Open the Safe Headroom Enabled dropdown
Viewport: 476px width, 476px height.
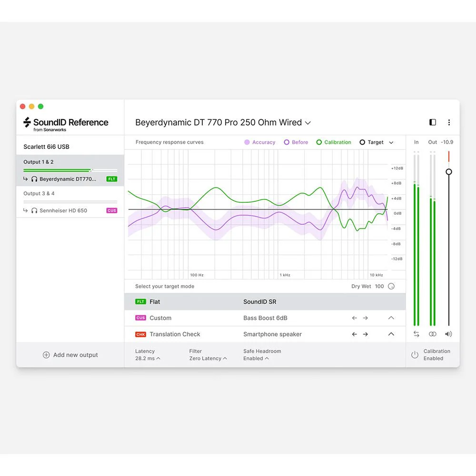click(x=256, y=358)
